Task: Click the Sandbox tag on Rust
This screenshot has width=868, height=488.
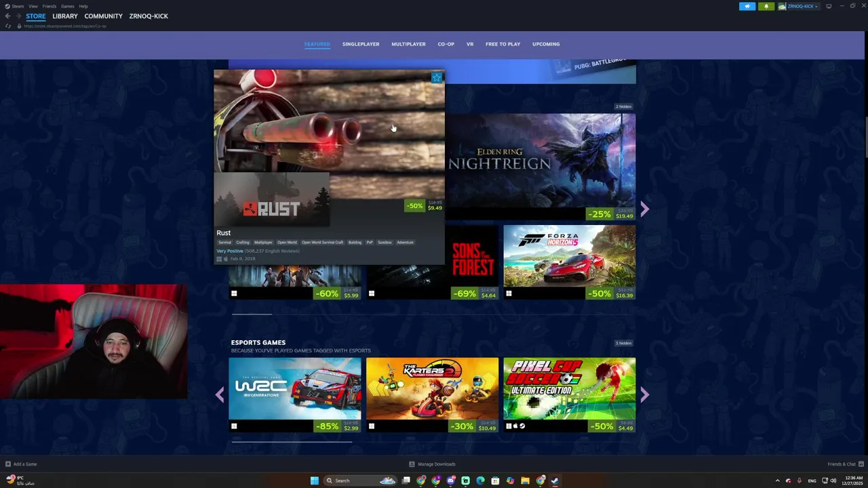Action: tap(384, 242)
